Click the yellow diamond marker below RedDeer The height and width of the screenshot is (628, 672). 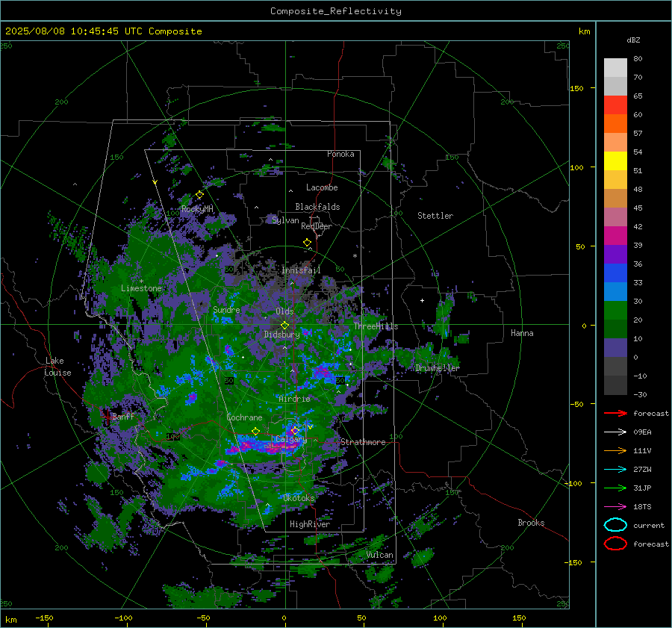click(x=308, y=243)
